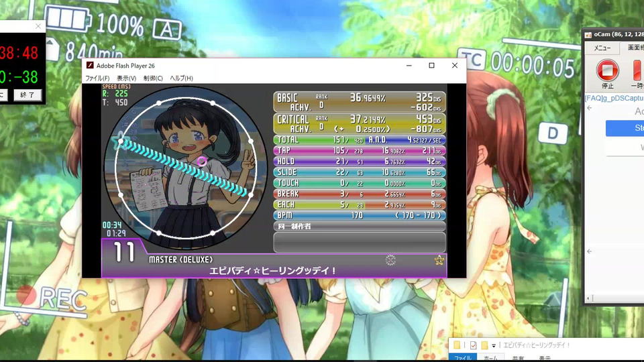Select the BREAK stats row

click(360, 194)
